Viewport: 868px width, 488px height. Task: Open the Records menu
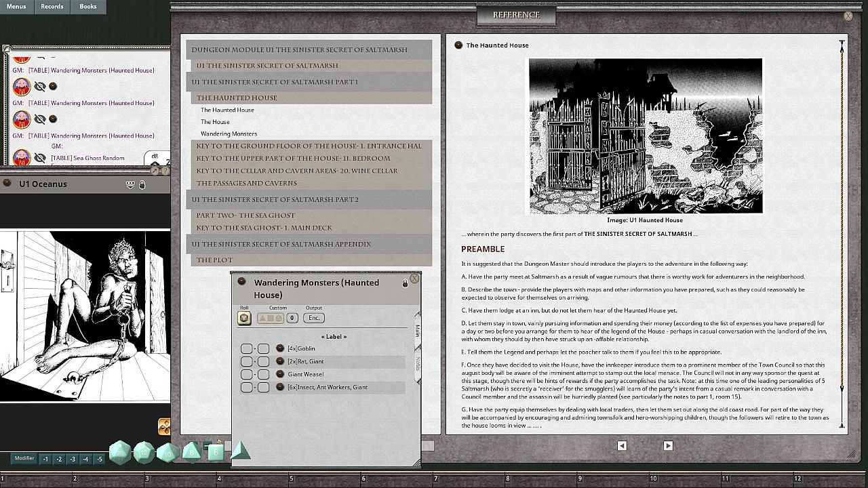click(52, 7)
